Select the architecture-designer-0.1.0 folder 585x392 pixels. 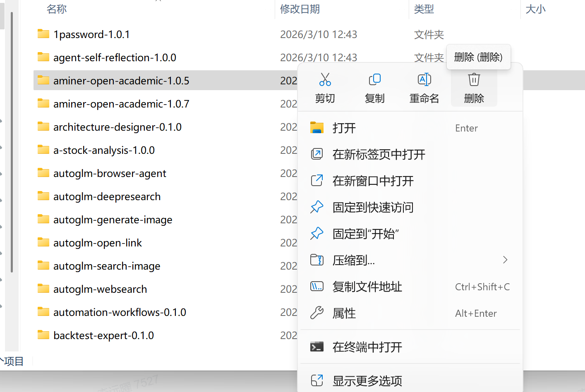(x=117, y=127)
